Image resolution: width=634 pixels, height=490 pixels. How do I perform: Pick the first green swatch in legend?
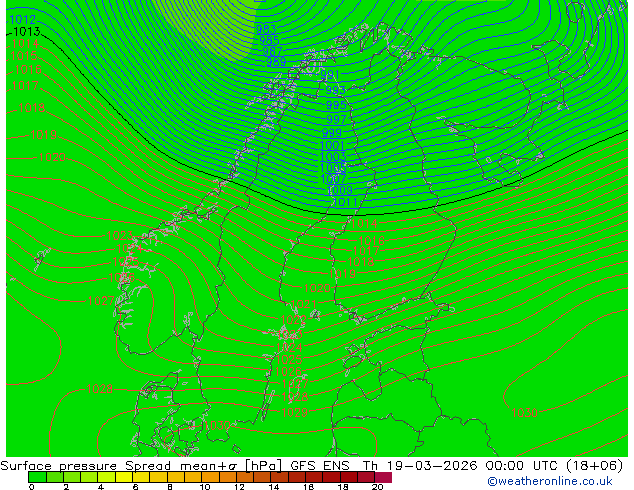pos(37,477)
